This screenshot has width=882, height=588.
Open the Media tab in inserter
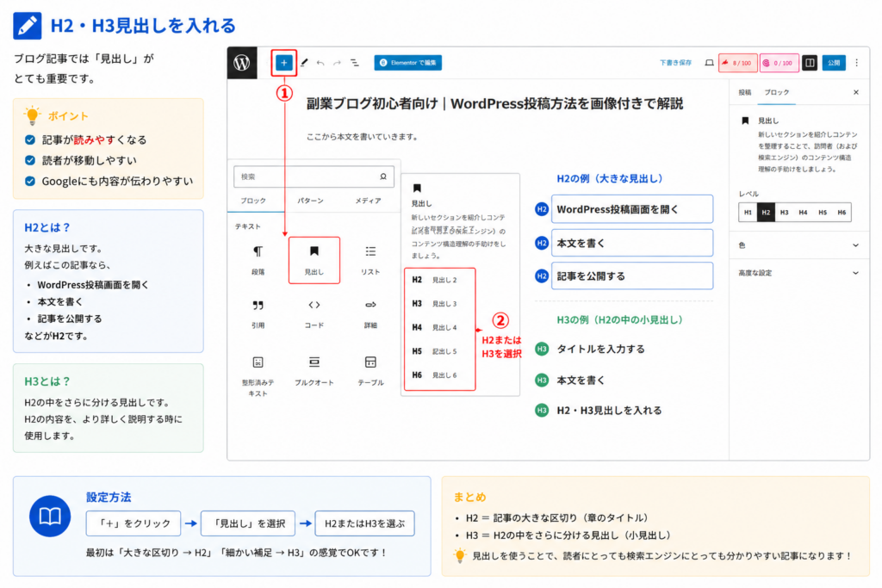368,201
